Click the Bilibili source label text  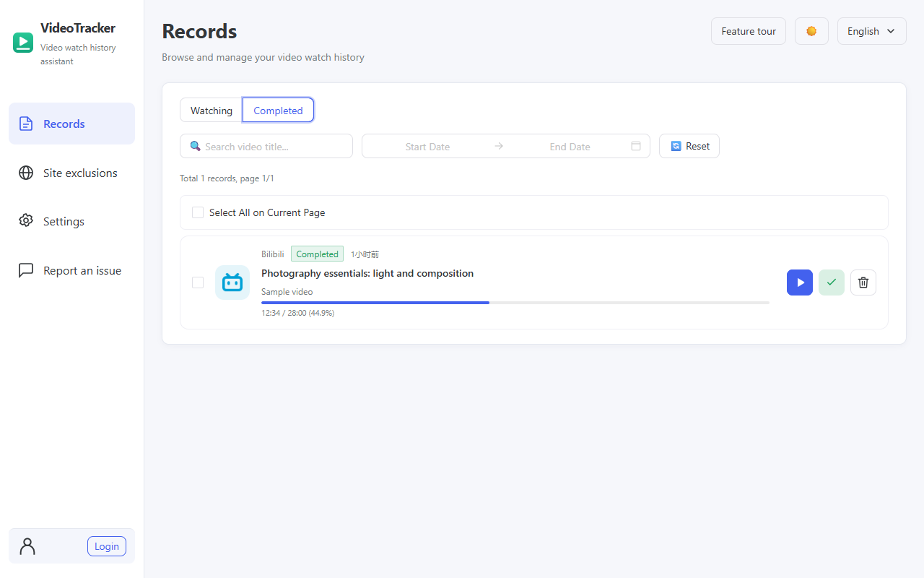pos(273,254)
